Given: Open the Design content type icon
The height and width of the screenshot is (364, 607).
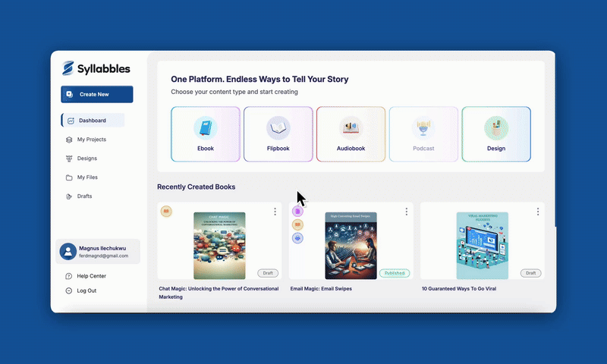Looking at the screenshot, I should (496, 127).
